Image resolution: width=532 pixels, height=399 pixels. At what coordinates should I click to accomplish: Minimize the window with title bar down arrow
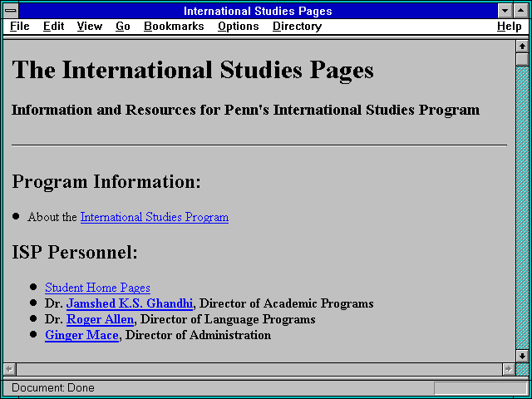(x=505, y=11)
